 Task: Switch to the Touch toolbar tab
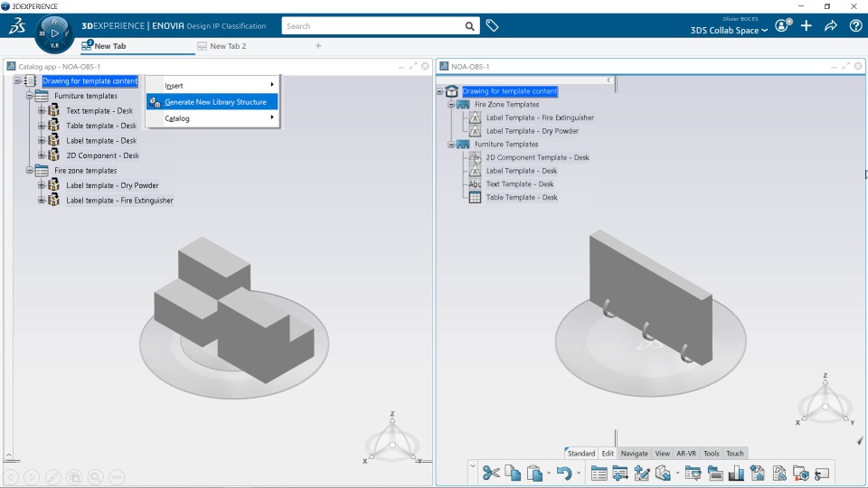click(x=734, y=453)
